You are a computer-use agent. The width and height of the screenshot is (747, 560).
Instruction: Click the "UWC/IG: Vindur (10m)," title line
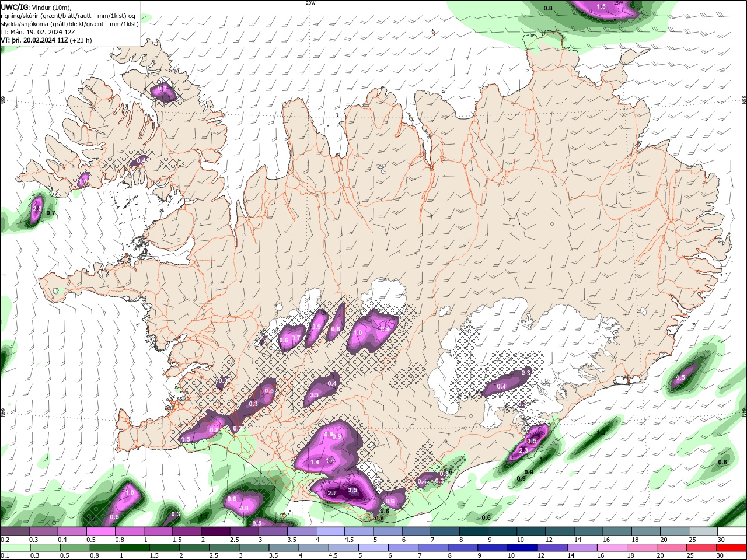[36, 7]
